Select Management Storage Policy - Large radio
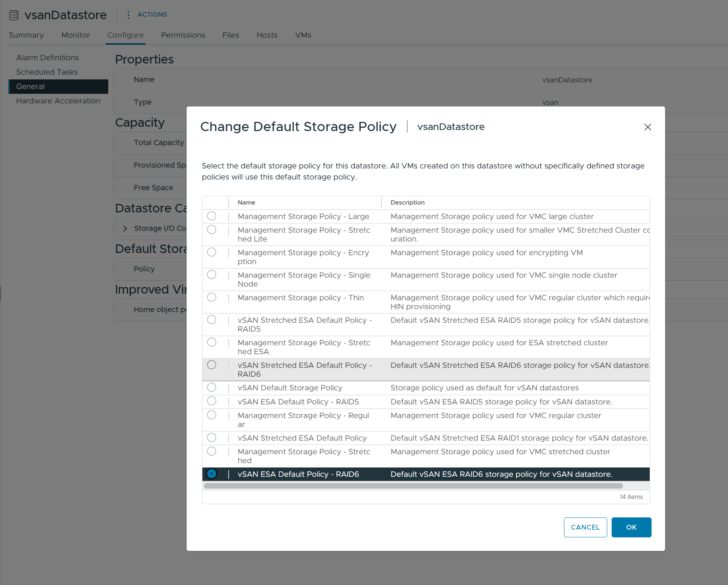Screen dimensions: 728x585 coord(212,216)
